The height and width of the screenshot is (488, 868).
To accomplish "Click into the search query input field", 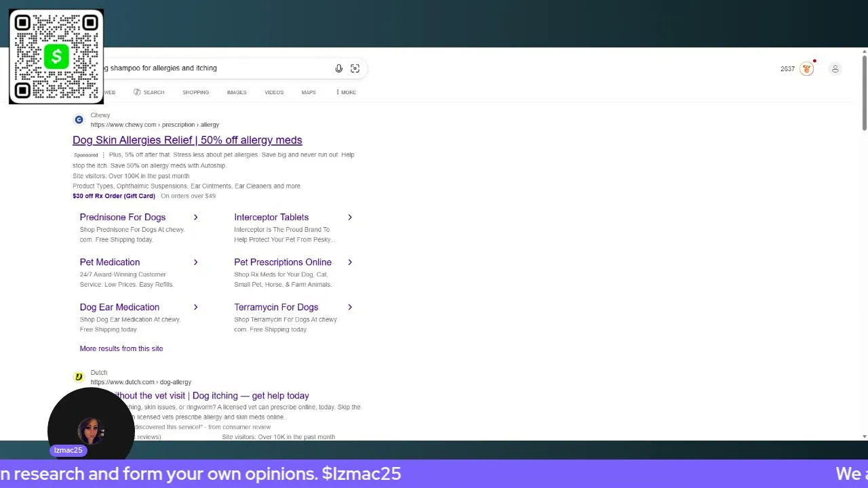I will [x=217, y=68].
